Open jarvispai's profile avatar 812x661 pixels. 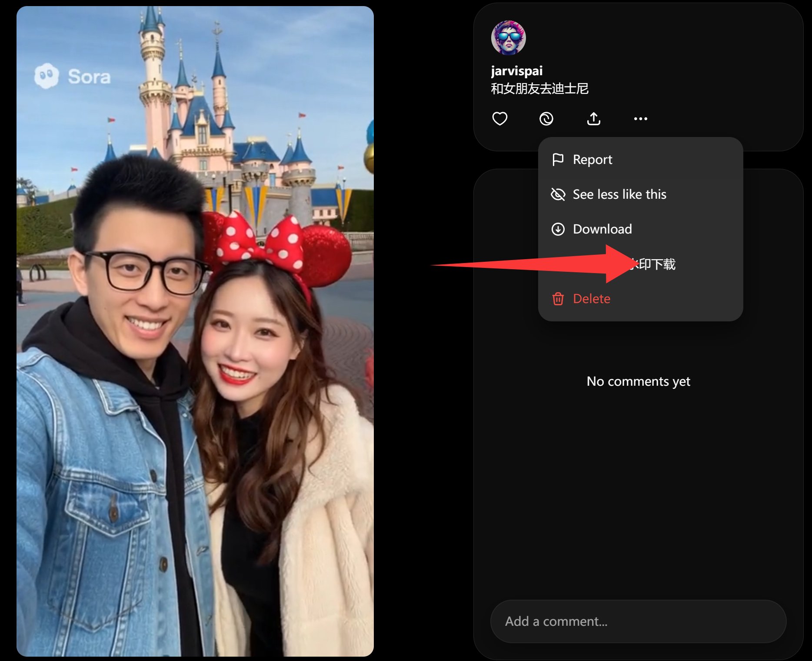508,38
